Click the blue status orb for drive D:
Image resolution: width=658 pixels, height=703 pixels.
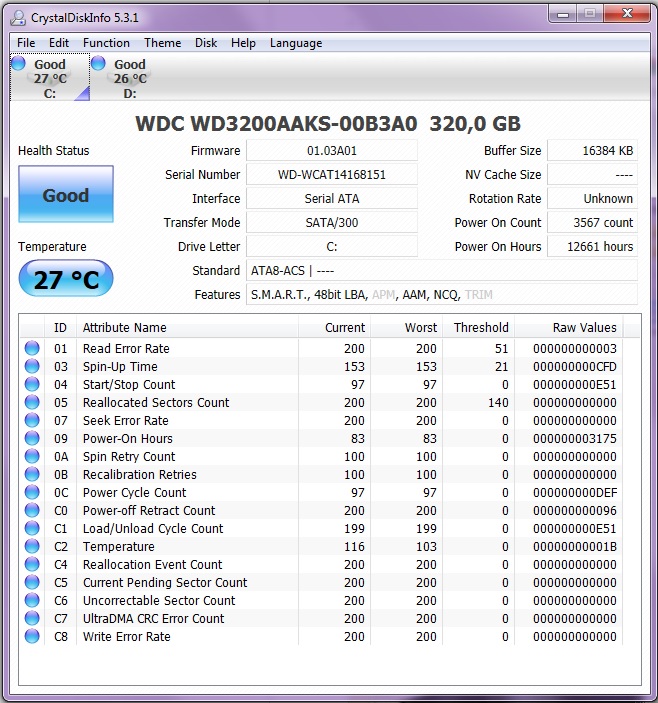tap(98, 64)
